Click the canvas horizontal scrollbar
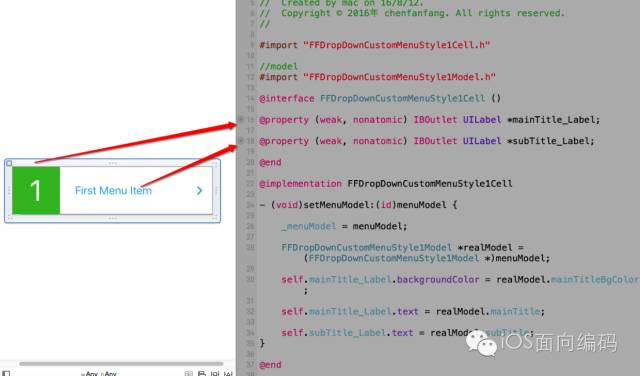 click(x=121, y=363)
